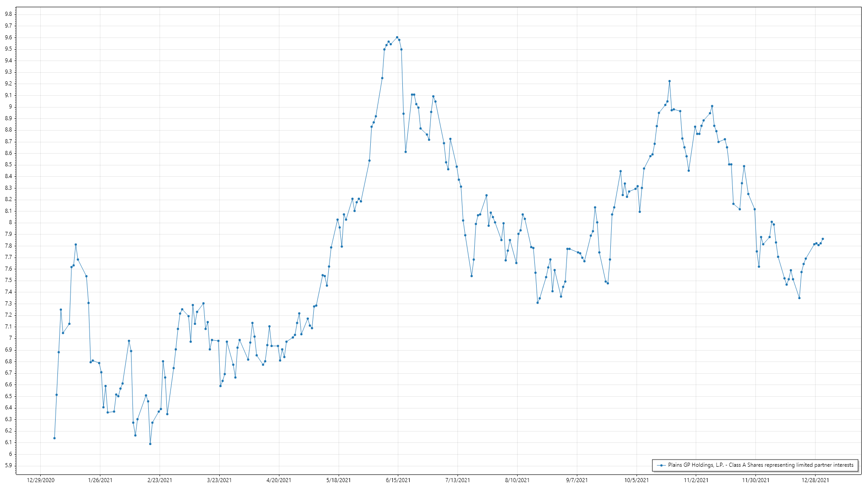Click the 12/28/2021 x-axis date label
Viewport: 868px width, 488px height.
click(x=815, y=480)
